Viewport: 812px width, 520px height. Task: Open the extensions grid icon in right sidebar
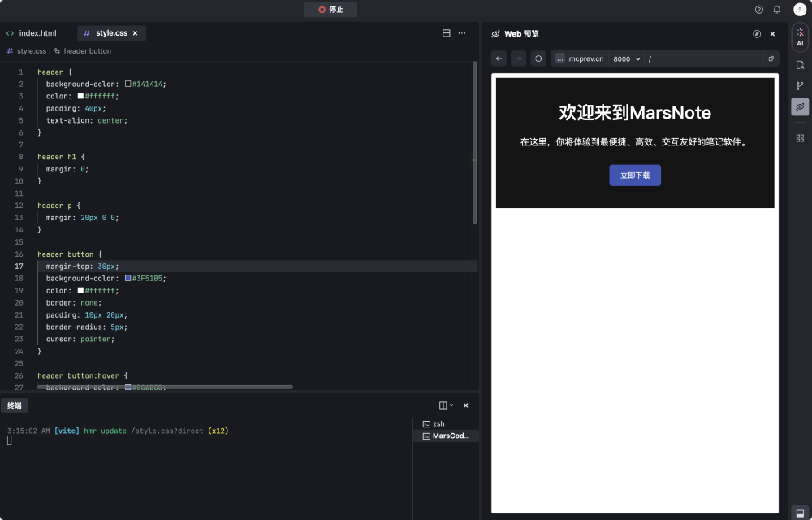[800, 138]
